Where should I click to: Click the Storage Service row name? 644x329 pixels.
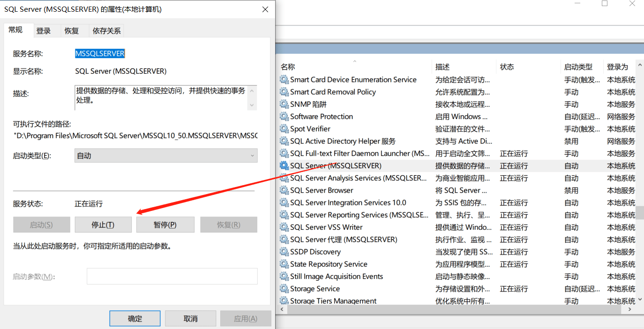315,289
